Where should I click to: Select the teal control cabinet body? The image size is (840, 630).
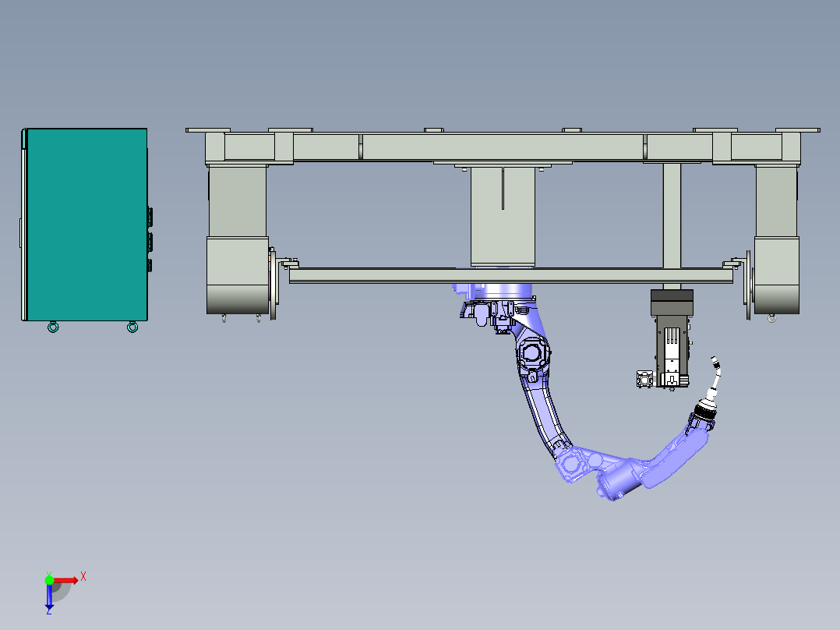[86, 224]
